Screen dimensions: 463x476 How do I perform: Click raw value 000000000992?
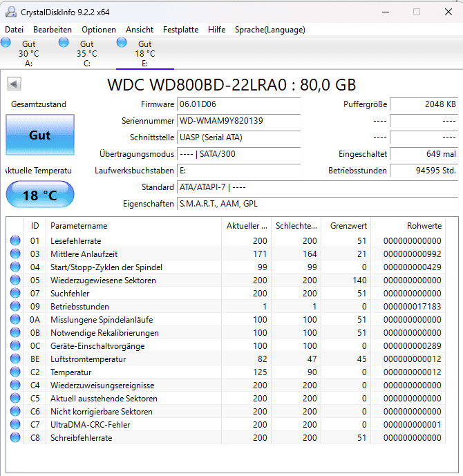tap(412, 254)
